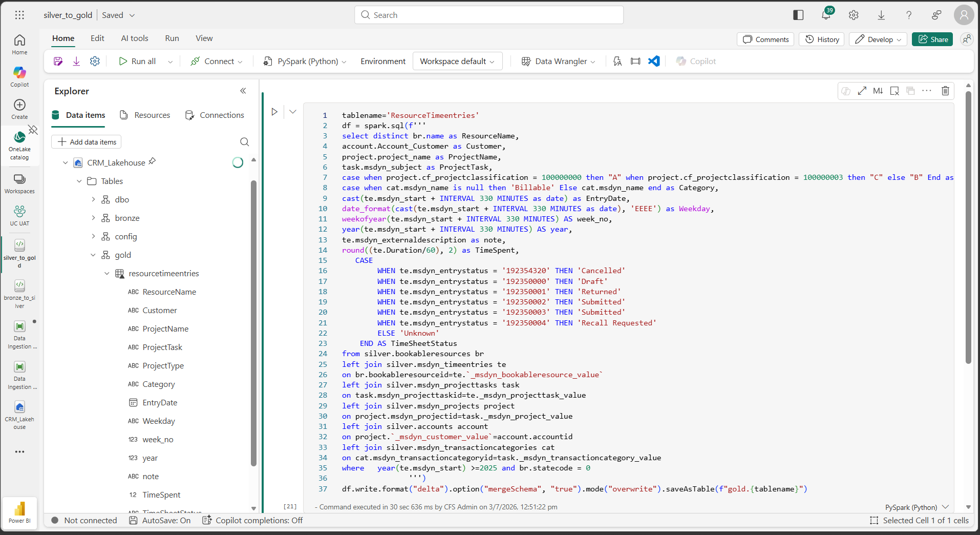
Task: Open version History
Action: pos(822,39)
